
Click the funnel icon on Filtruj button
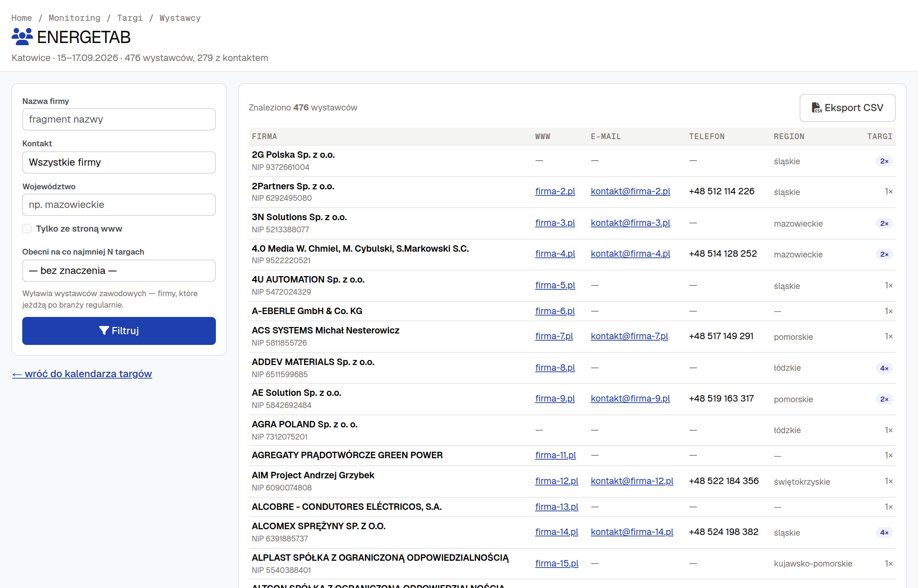pos(104,331)
